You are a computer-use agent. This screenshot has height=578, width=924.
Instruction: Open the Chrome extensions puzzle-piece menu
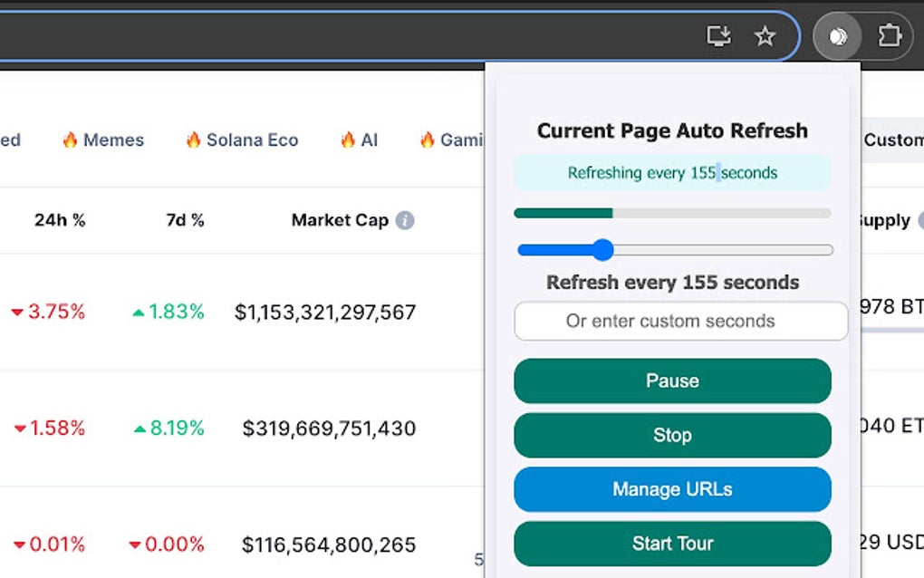click(x=889, y=35)
